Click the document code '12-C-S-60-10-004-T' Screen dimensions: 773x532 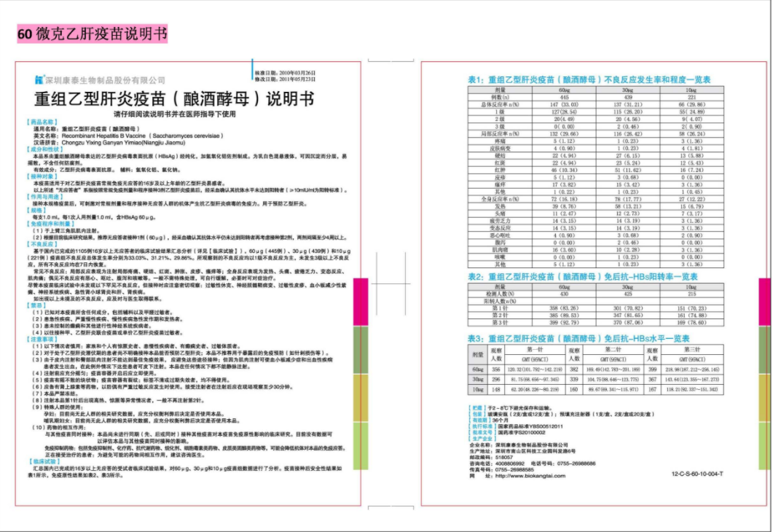tap(697, 474)
